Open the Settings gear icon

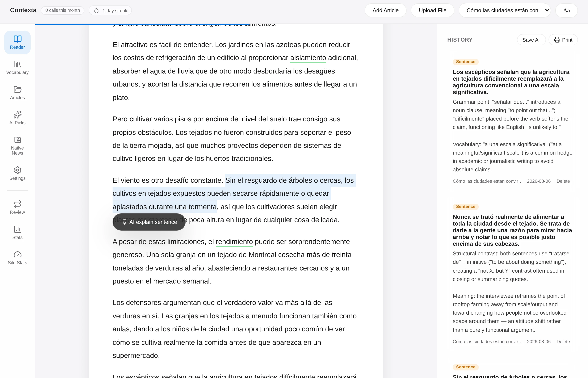17,170
